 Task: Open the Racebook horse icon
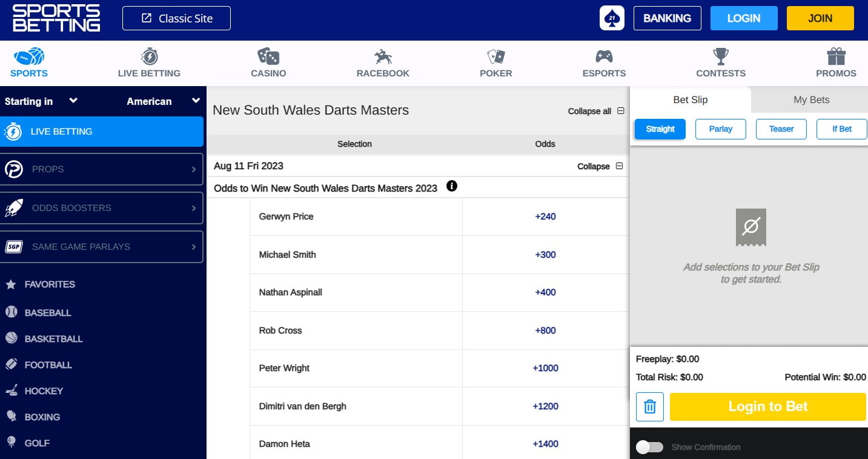pyautogui.click(x=383, y=57)
